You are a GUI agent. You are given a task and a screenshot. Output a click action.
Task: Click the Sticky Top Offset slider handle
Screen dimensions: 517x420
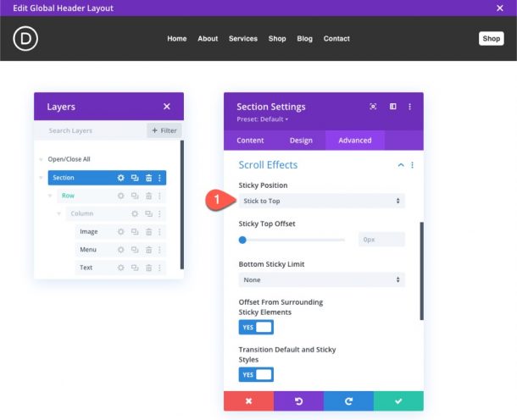pyautogui.click(x=242, y=240)
